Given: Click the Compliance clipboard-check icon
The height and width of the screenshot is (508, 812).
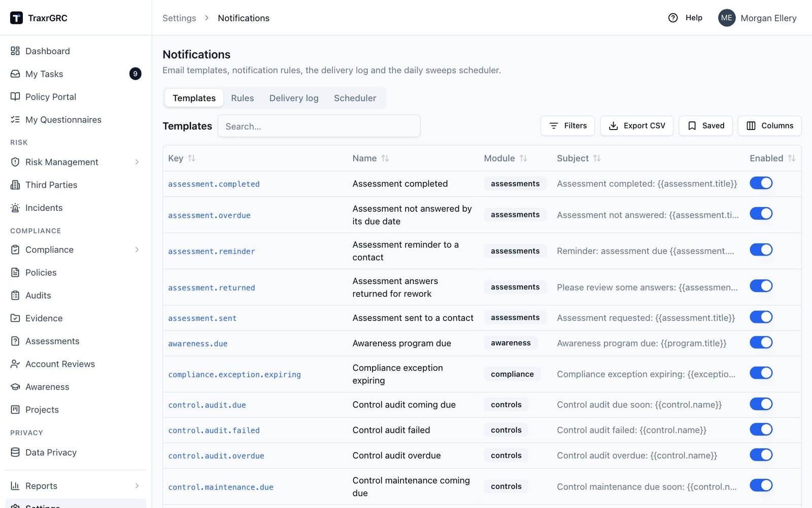Looking at the screenshot, I should pos(15,249).
